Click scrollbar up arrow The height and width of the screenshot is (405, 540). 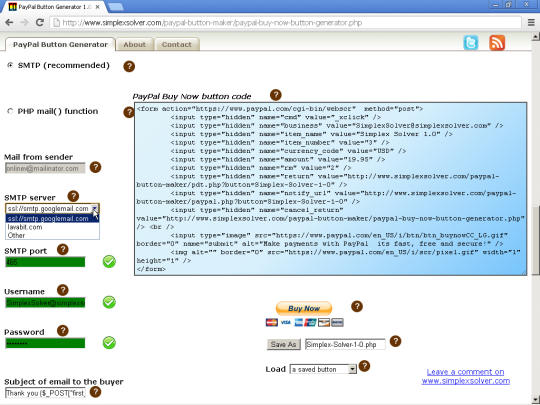(536, 36)
